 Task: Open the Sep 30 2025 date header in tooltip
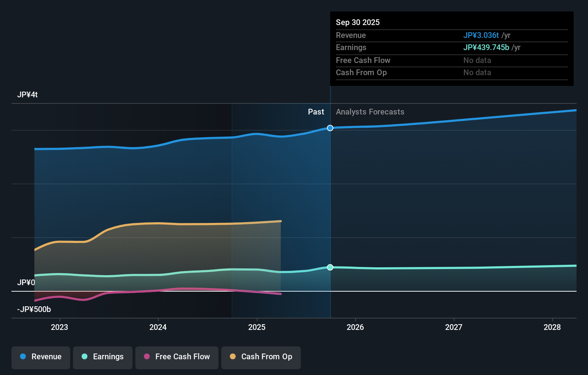click(x=357, y=22)
